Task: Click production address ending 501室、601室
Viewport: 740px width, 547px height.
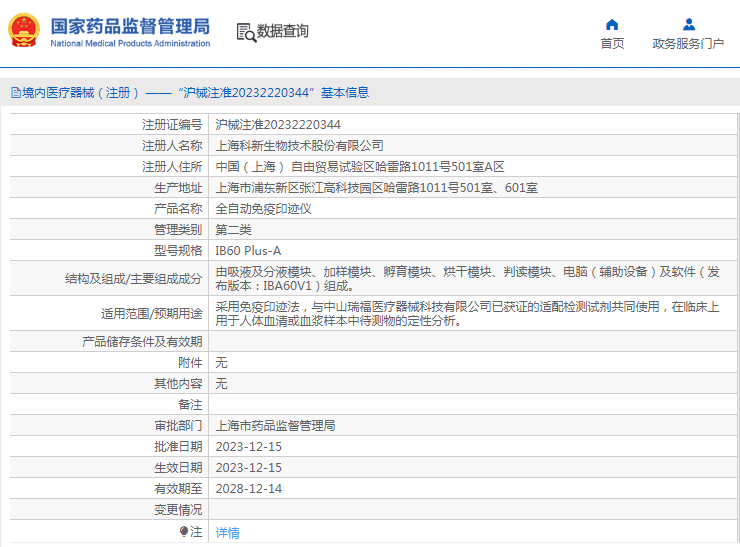Action: pyautogui.click(x=377, y=188)
